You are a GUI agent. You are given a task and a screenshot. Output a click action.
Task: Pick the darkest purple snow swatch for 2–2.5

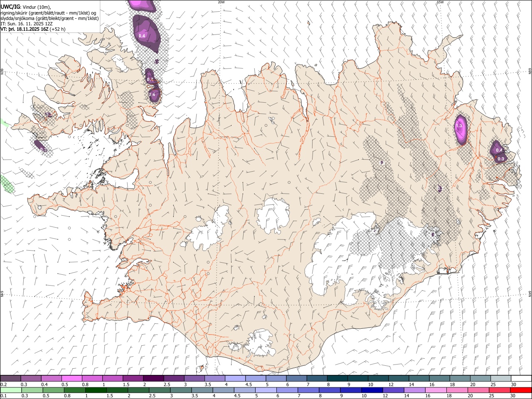[153, 379]
